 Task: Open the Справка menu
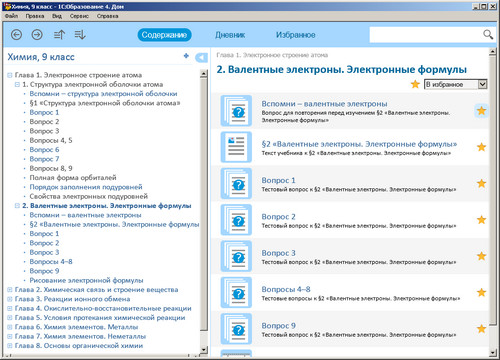coord(107,16)
